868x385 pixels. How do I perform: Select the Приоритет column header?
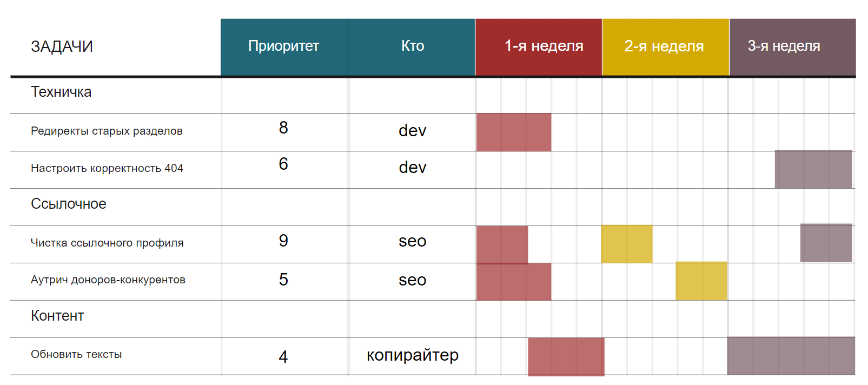click(283, 46)
